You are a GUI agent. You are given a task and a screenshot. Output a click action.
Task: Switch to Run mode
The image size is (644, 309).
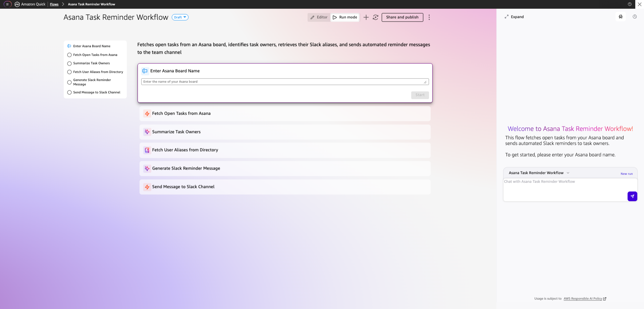pos(345,17)
